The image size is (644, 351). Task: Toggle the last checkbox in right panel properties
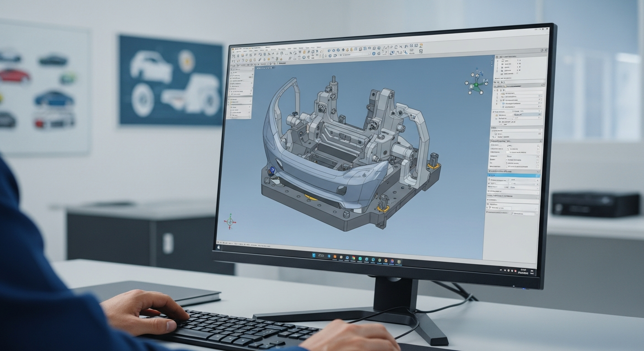point(537,166)
